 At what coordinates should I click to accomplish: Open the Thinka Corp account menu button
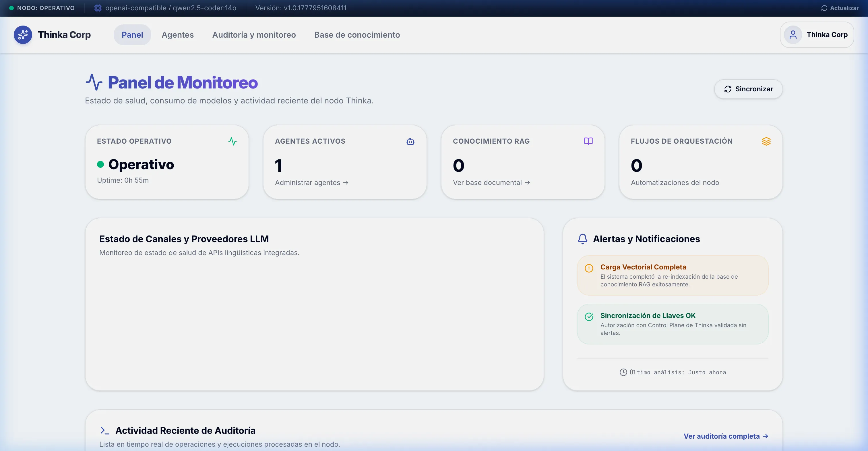[817, 35]
